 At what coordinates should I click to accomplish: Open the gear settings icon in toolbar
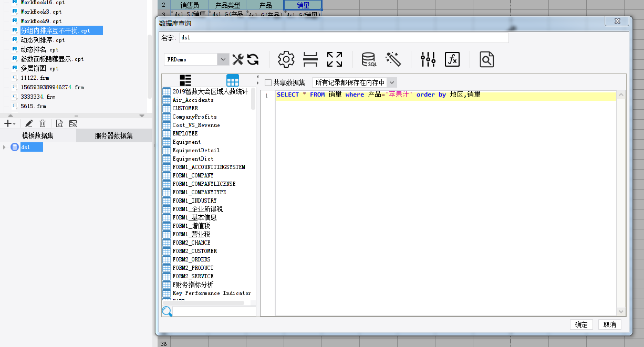coord(286,59)
